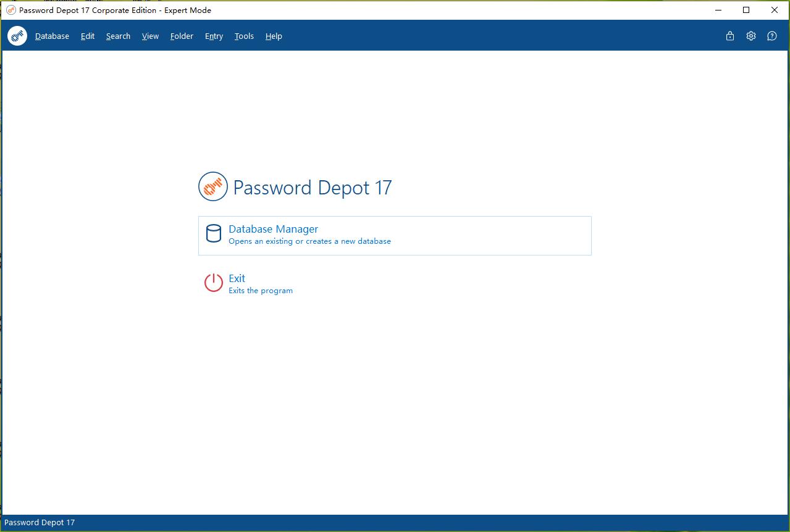
Task: Click the Exit link
Action: (x=237, y=278)
